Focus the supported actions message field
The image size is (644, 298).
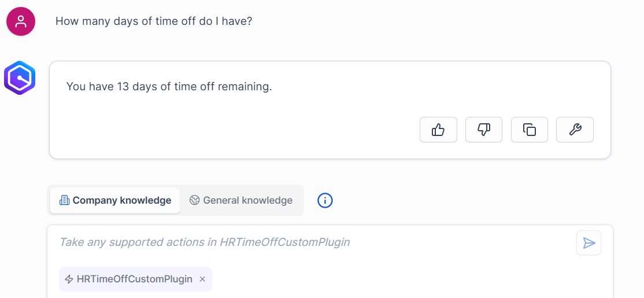pos(316,242)
